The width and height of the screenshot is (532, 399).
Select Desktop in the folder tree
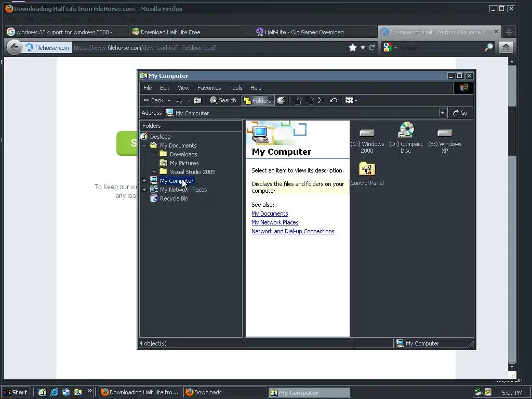pyautogui.click(x=160, y=137)
